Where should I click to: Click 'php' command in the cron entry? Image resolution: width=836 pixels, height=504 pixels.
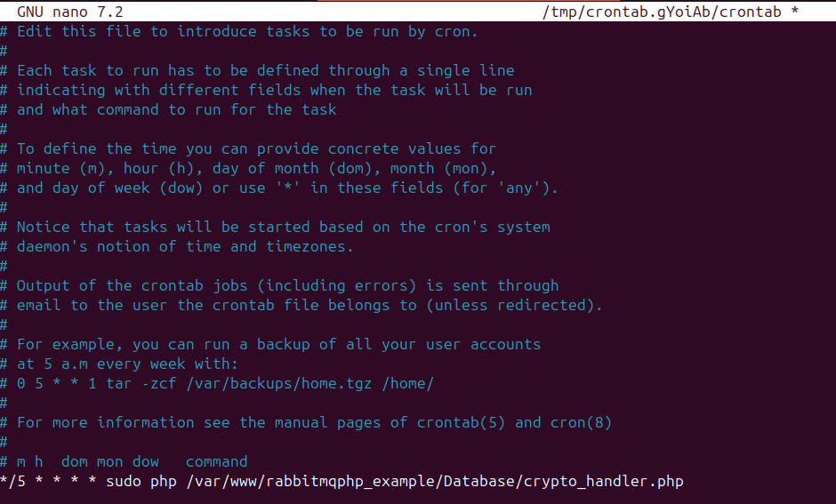[164, 482]
